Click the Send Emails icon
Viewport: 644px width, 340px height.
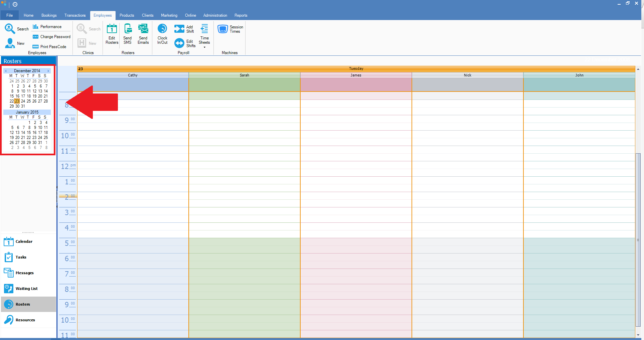(x=143, y=34)
